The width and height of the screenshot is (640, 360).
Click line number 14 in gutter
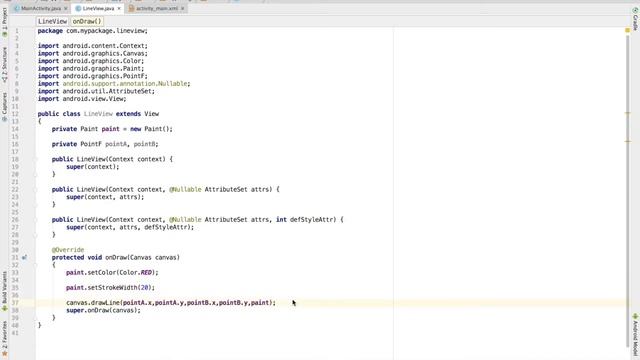click(x=15, y=129)
